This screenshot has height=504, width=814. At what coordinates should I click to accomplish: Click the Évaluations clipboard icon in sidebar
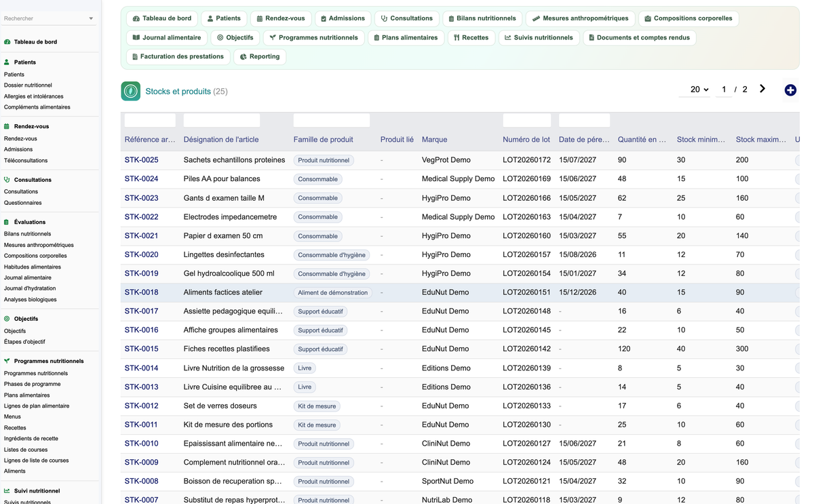[7, 222]
